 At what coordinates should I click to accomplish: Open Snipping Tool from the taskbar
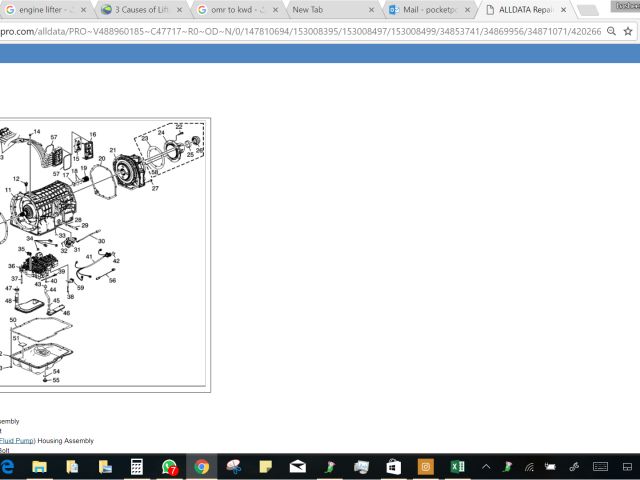click(233, 466)
